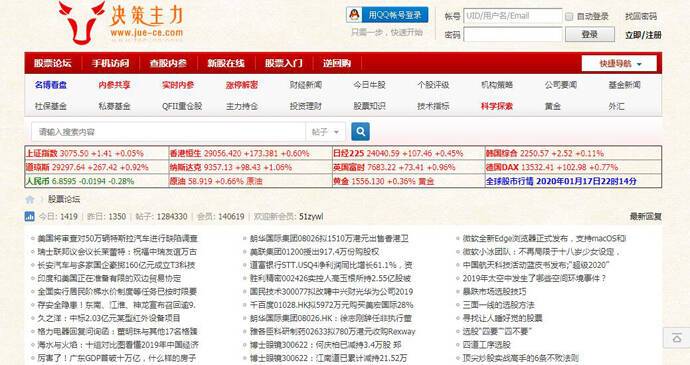Open post 顶尖炒股实战高手的6条不败法则
The image size is (690, 365).
521,358
